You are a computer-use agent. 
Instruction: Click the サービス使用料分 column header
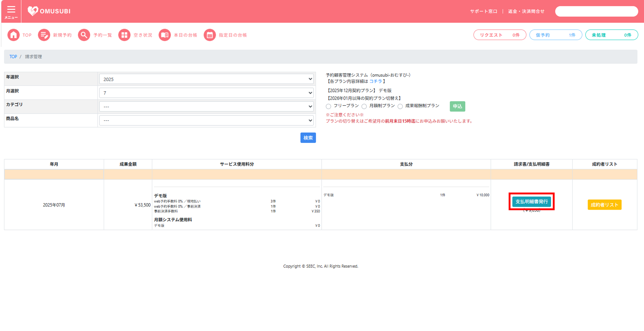tap(237, 164)
